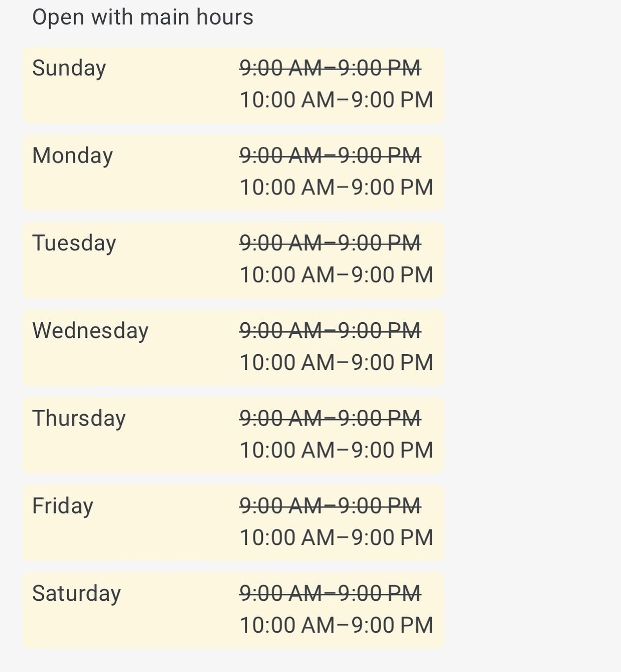
Task: Select the Sunday hours row
Action: [233, 85]
